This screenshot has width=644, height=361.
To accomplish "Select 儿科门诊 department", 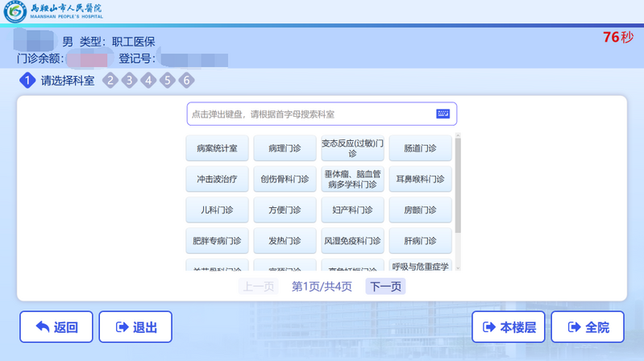I will [217, 210].
